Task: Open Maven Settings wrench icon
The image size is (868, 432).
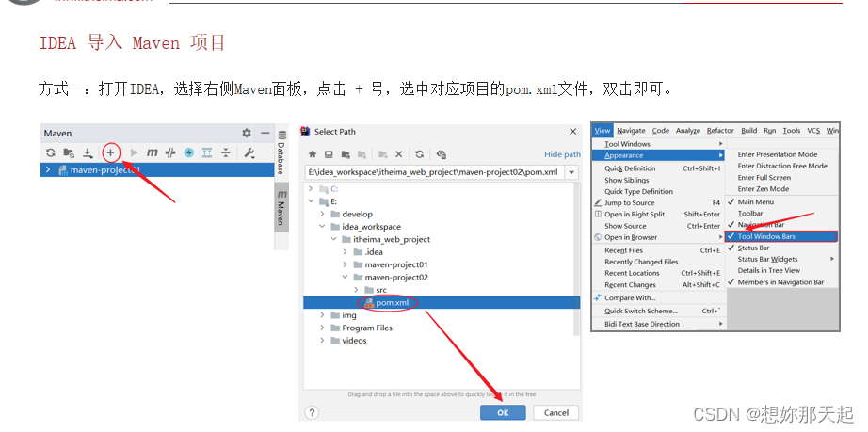Action: pyautogui.click(x=249, y=152)
